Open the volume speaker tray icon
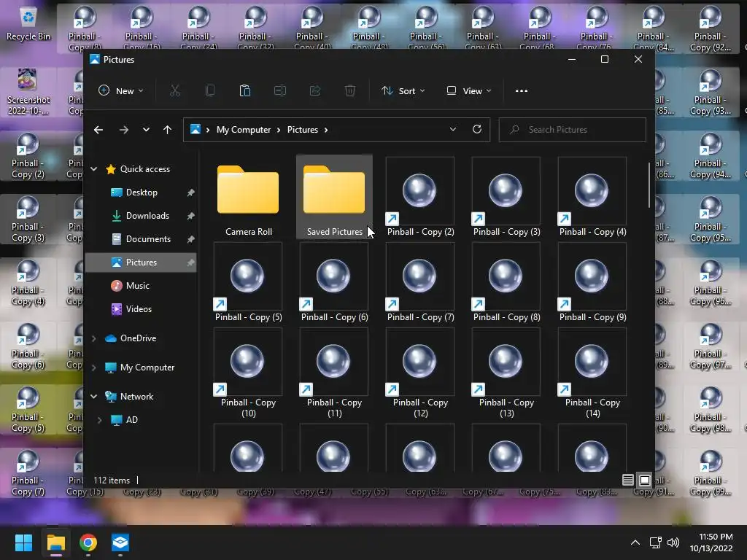The image size is (747, 560). 673,542
